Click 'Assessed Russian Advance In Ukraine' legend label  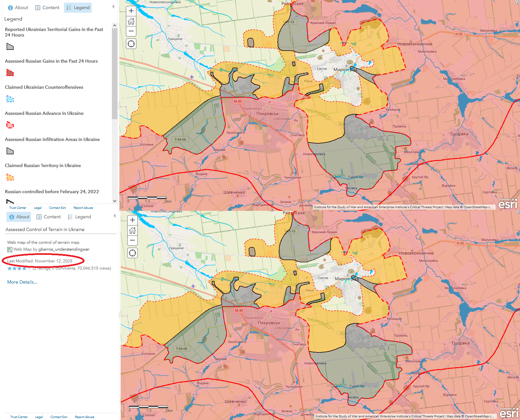click(44, 113)
